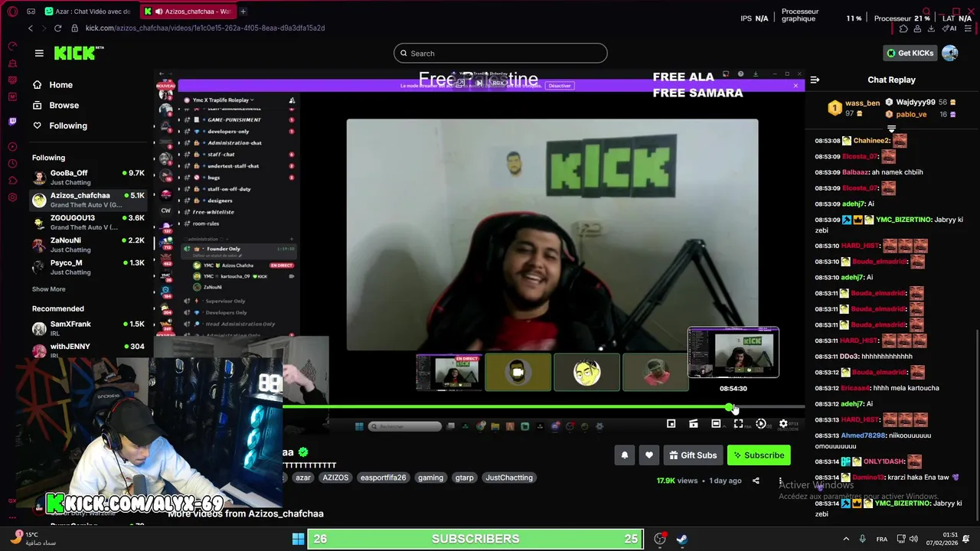This screenshot has height=551, width=980.
Task: Switch to Azar Chat Vidéo tab
Action: click(88, 11)
